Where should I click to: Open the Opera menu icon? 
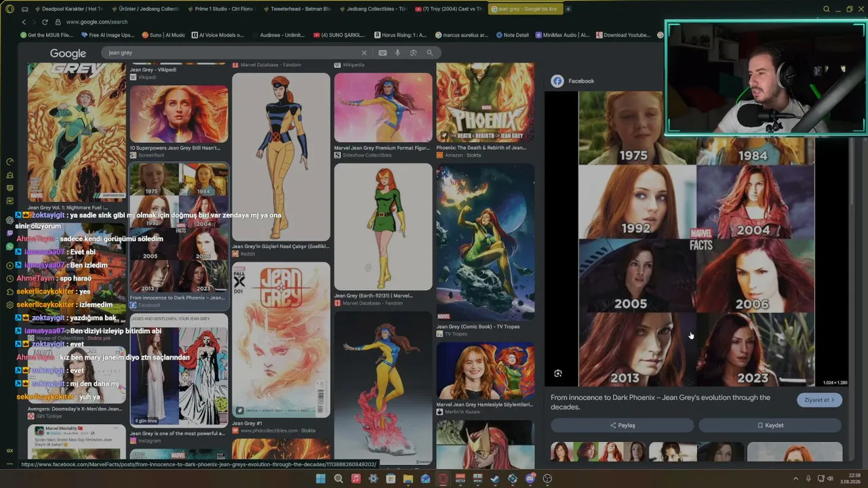click(9, 9)
